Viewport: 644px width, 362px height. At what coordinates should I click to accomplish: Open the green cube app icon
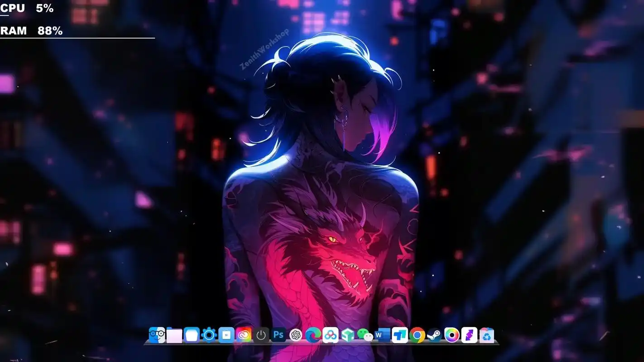(x=348, y=335)
